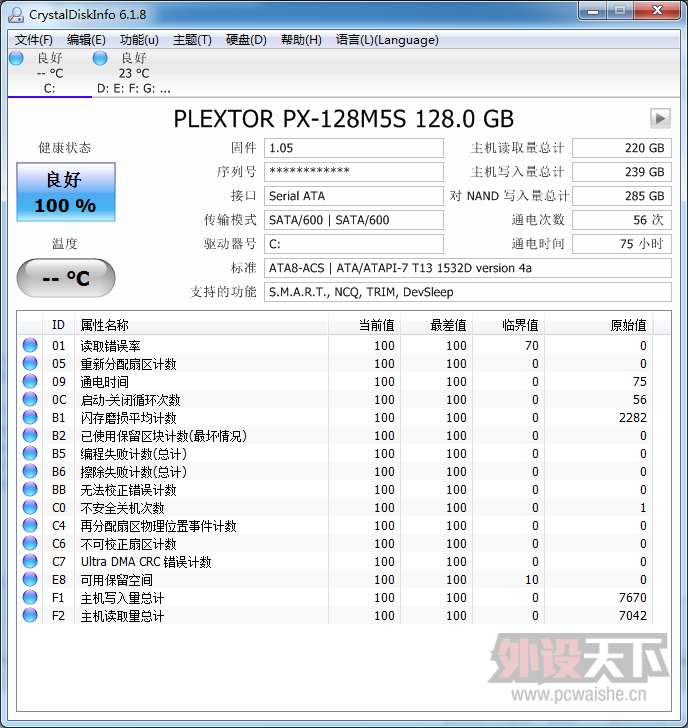The width and height of the screenshot is (688, 728).
Task: Switch to D: E: F: G: disk tab
Action: [134, 73]
